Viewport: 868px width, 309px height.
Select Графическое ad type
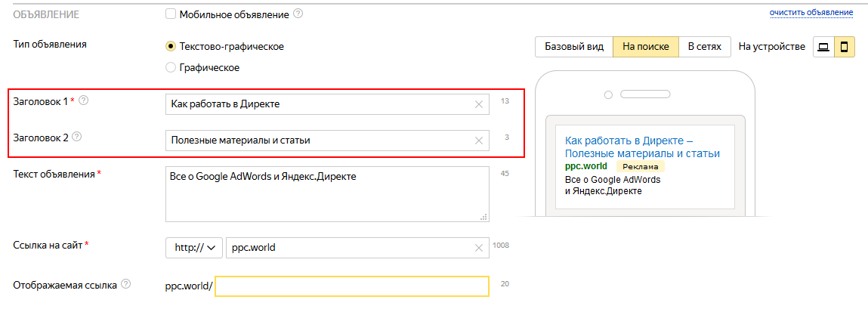pos(171,68)
